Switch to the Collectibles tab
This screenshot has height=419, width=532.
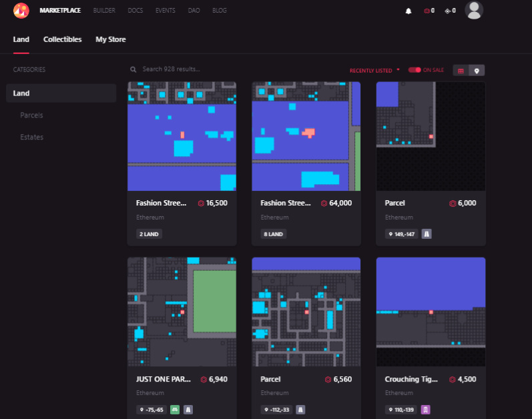[63, 39]
